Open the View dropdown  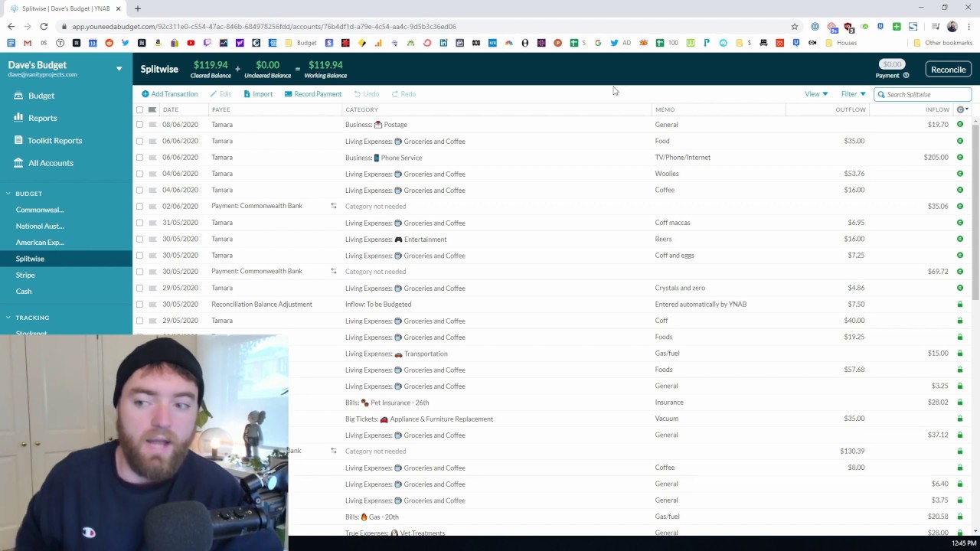816,94
